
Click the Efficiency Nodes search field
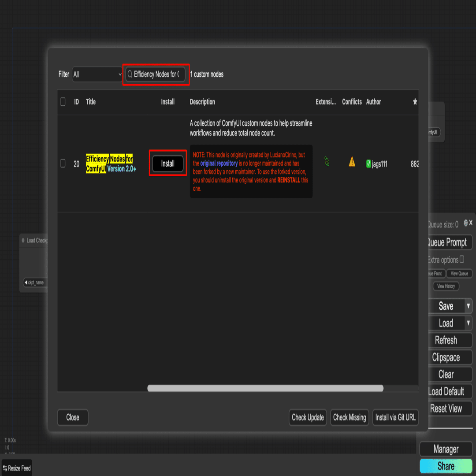156,74
